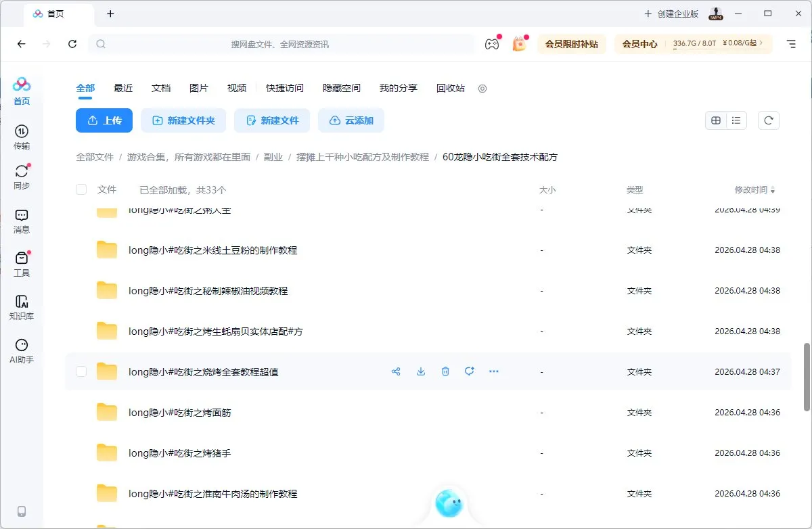Open the game center controller icon
The width and height of the screenshot is (812, 529).
point(492,43)
